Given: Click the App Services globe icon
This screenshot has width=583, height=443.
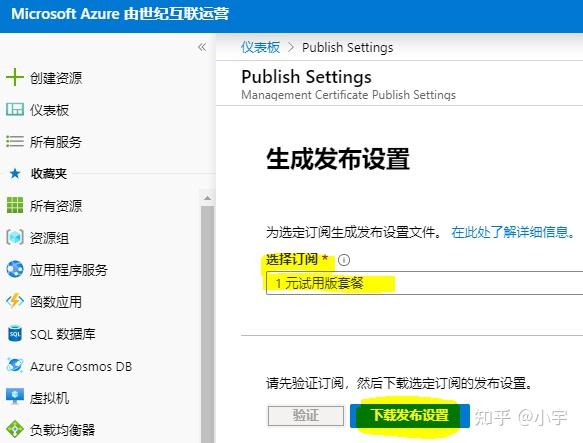Looking at the screenshot, I should [x=15, y=269].
